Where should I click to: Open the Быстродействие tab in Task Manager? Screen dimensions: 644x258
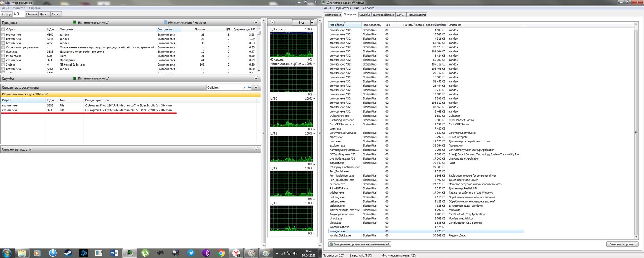click(383, 15)
